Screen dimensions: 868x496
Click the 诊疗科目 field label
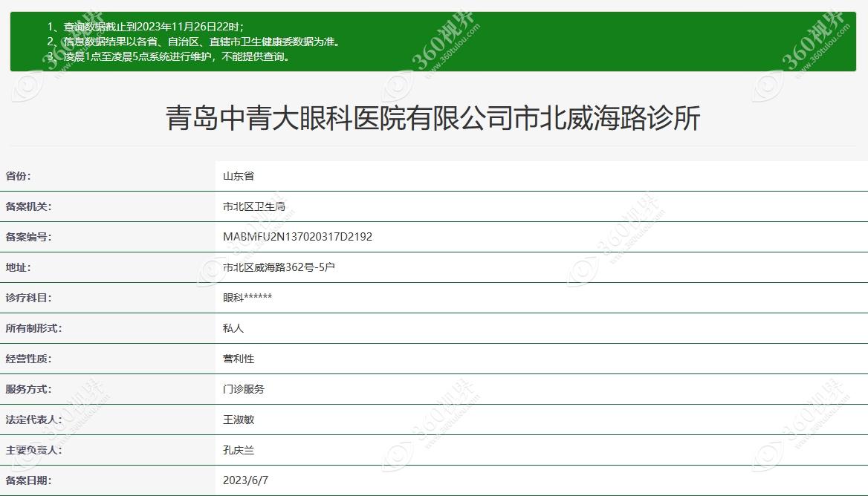(28, 298)
